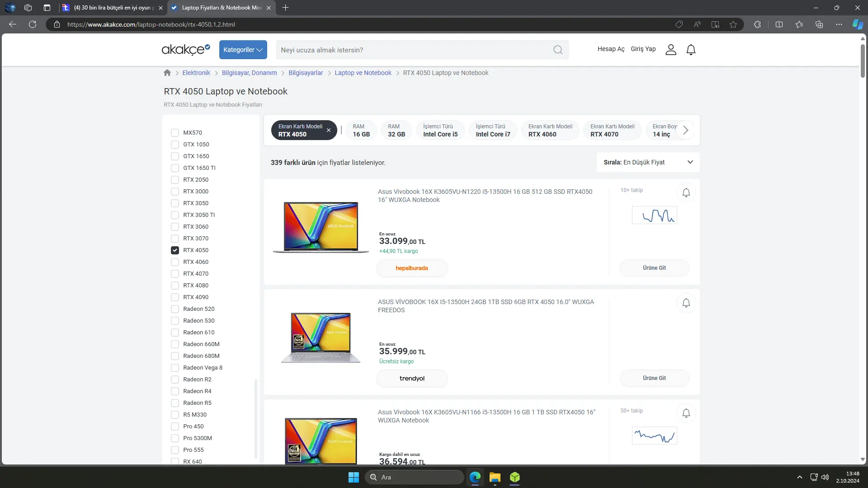The image size is (868, 488).
Task: Click the search magnifier icon
Action: pos(558,50)
